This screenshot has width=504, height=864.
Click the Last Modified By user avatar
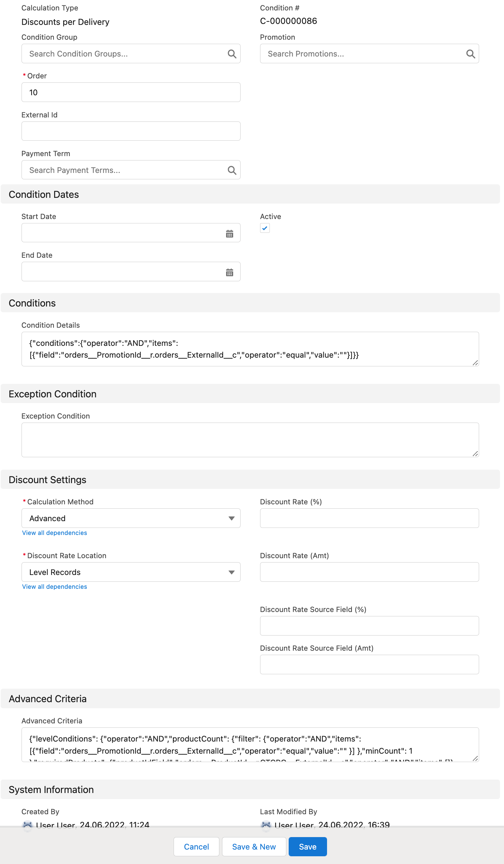266,824
